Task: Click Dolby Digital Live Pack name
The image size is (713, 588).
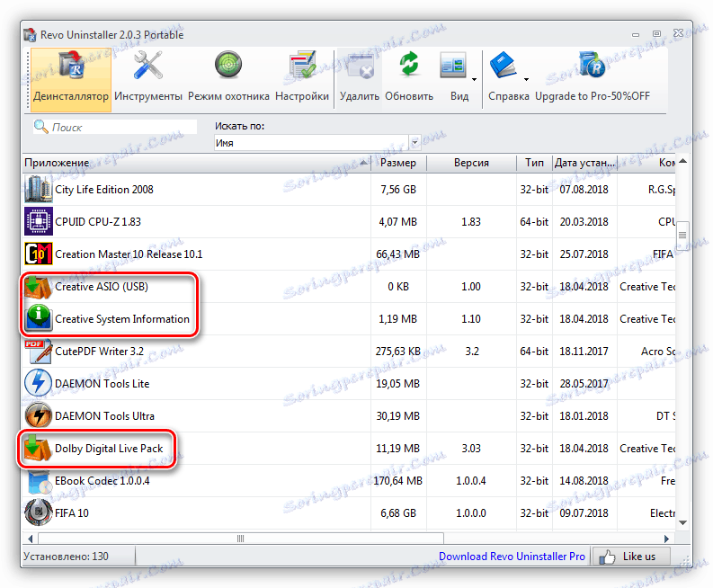Action: click(109, 449)
